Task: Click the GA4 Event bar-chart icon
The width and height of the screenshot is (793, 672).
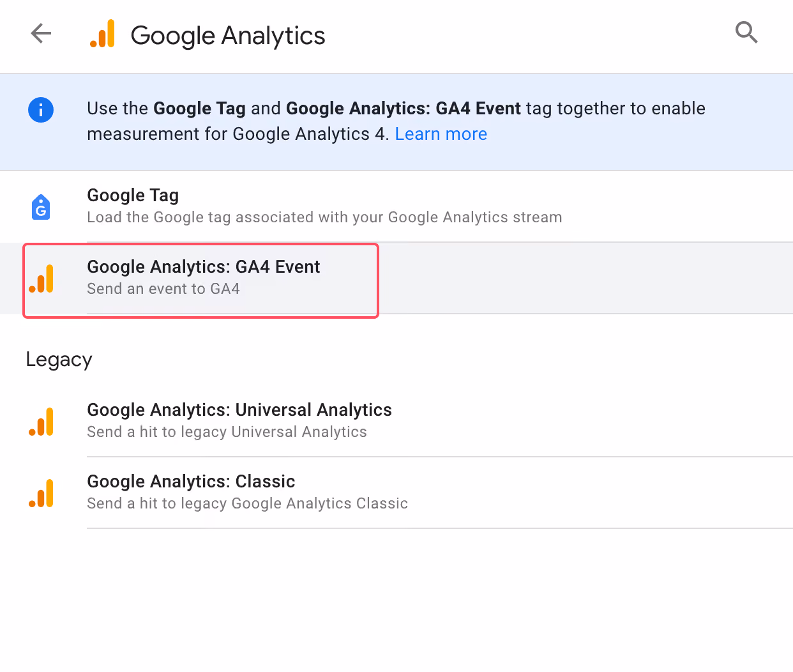Action: [x=42, y=279]
